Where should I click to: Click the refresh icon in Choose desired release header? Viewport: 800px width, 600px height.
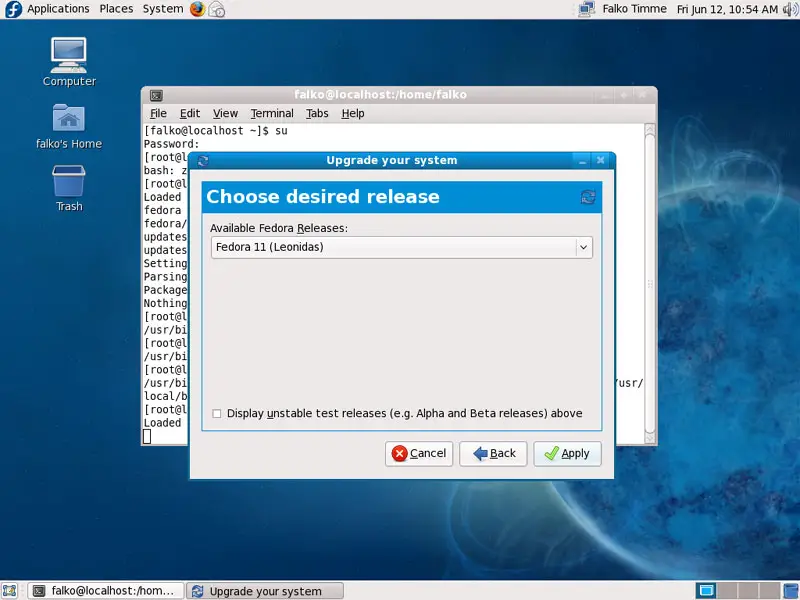(x=588, y=197)
